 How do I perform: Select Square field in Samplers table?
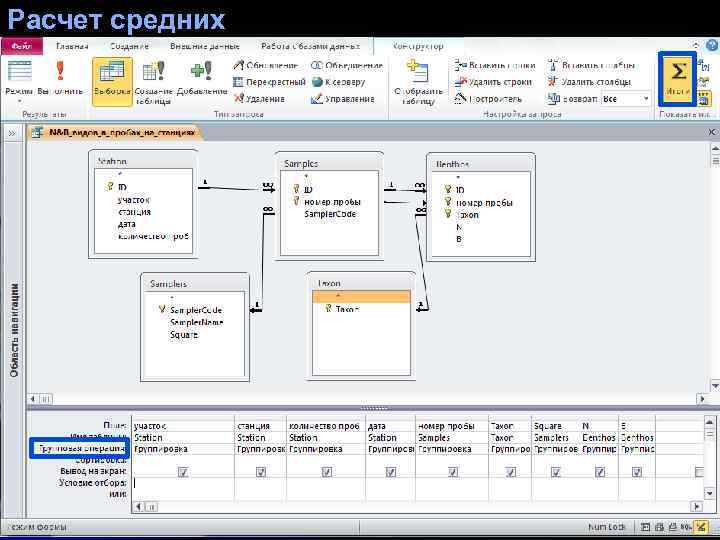184,335
